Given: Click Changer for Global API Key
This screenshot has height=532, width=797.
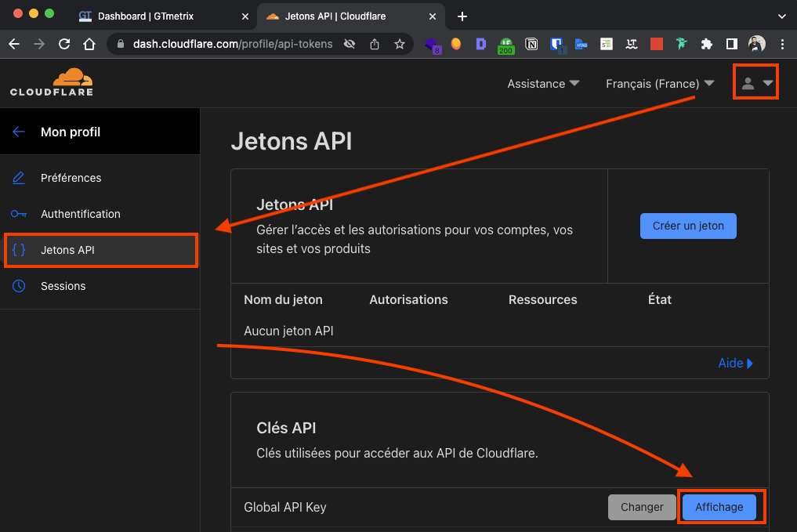Looking at the screenshot, I should 642,507.
